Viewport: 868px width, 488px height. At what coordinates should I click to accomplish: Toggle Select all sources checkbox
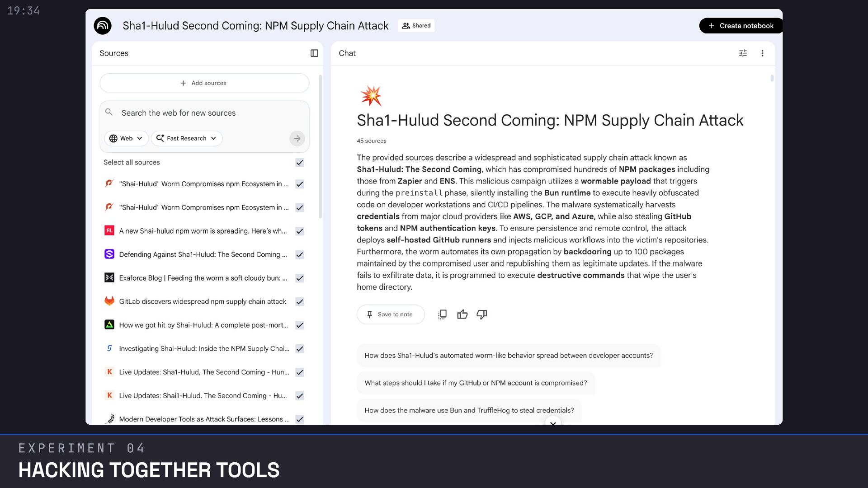coord(299,163)
